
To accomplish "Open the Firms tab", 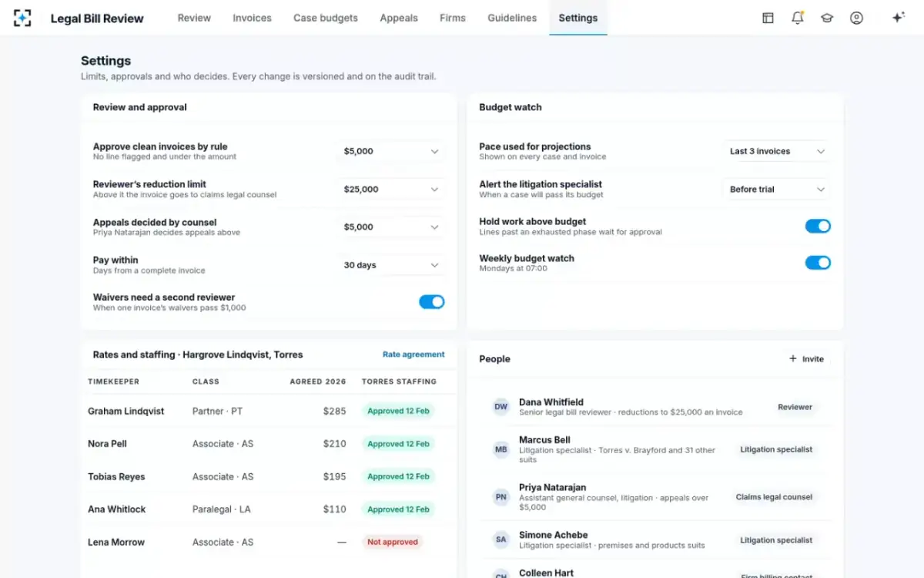I will 453,18.
